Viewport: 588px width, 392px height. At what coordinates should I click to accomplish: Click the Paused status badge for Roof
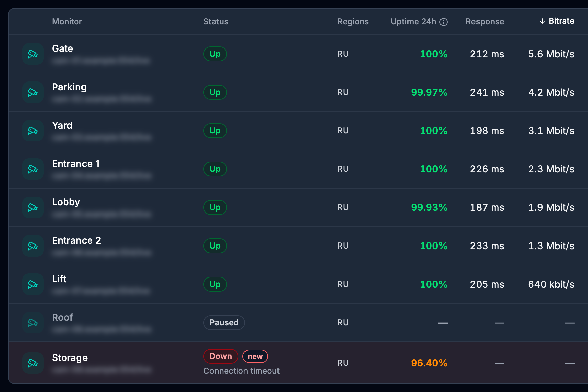coord(224,323)
